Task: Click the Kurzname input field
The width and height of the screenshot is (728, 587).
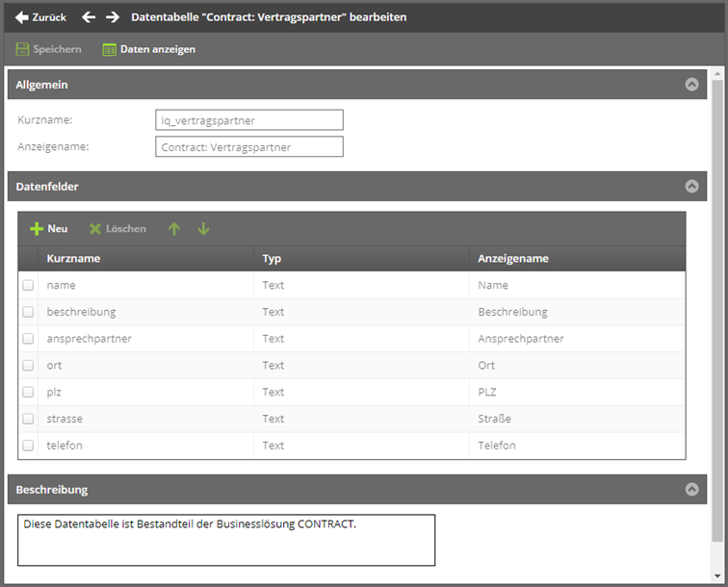Action: (249, 119)
